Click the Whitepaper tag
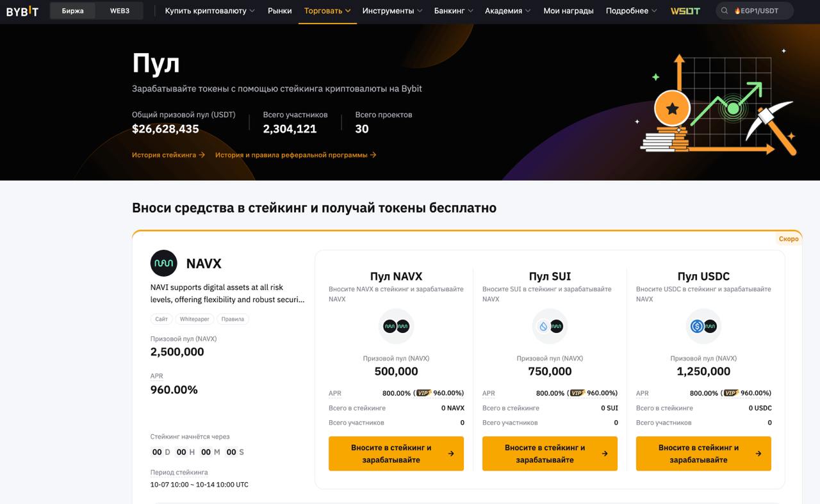Screen dimensions: 820x504 (194, 319)
